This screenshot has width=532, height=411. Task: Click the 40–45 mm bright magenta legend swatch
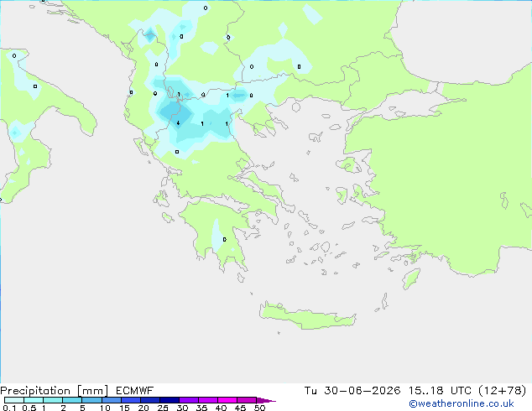pyautogui.click(x=227, y=400)
